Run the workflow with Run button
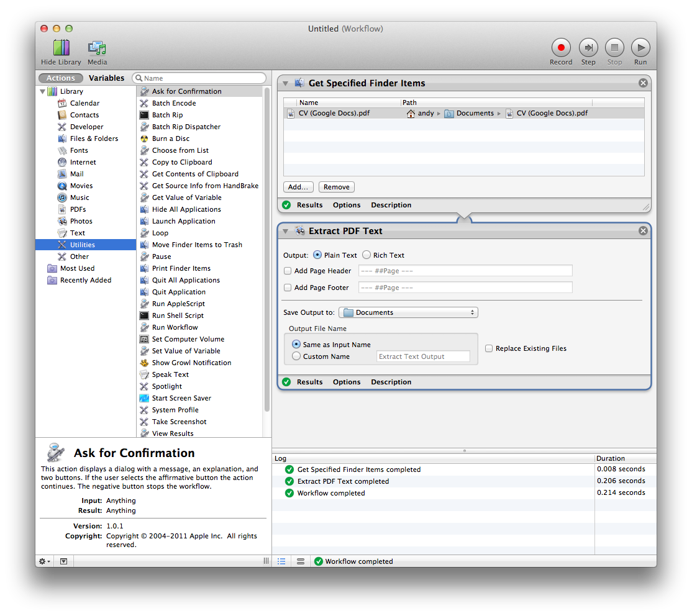 click(x=640, y=48)
